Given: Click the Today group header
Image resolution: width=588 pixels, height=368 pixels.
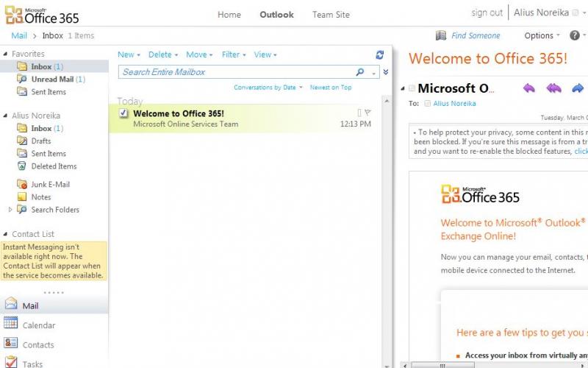Looking at the screenshot, I should 130,101.
